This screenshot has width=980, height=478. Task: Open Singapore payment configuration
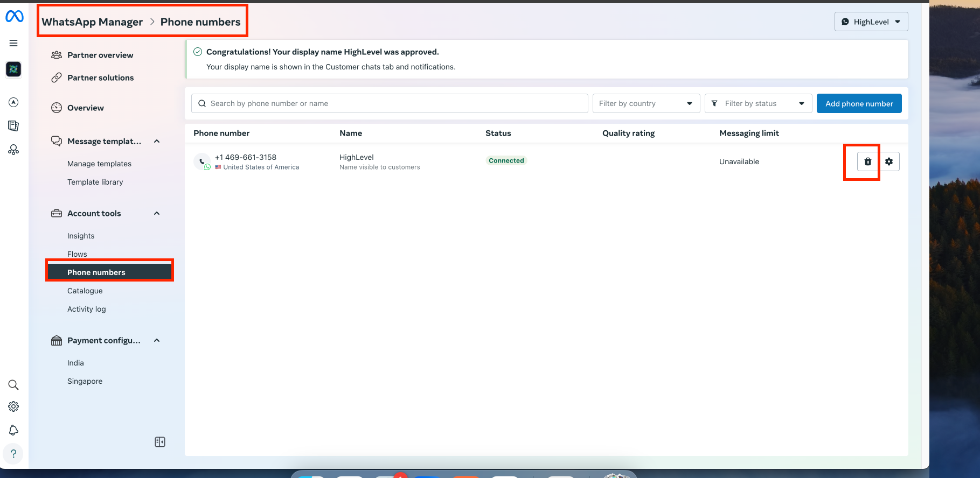point(85,381)
